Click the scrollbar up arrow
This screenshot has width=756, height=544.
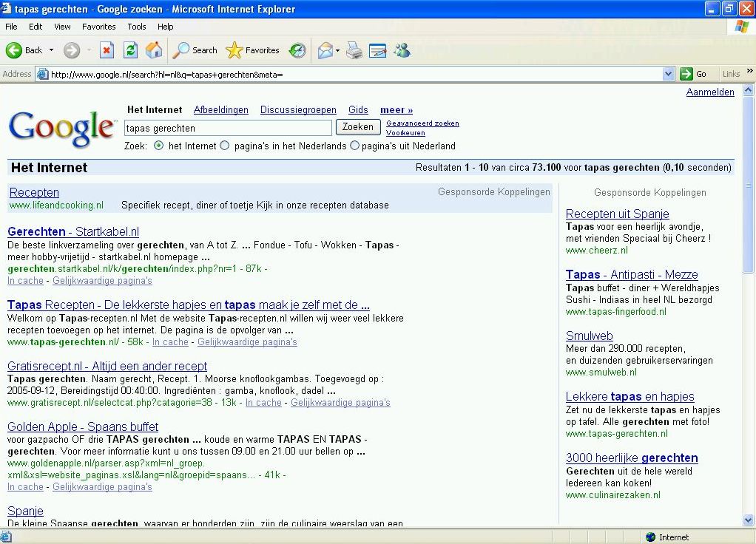[748, 89]
